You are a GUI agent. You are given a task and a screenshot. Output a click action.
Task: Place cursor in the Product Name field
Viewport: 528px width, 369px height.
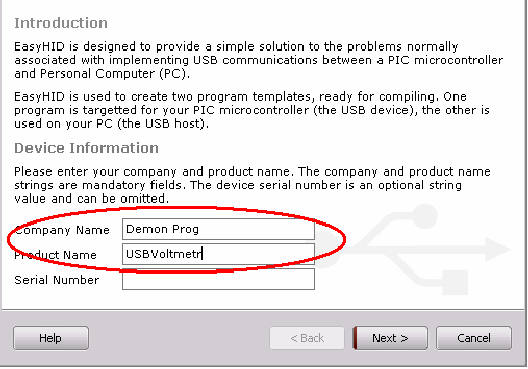[x=218, y=254]
